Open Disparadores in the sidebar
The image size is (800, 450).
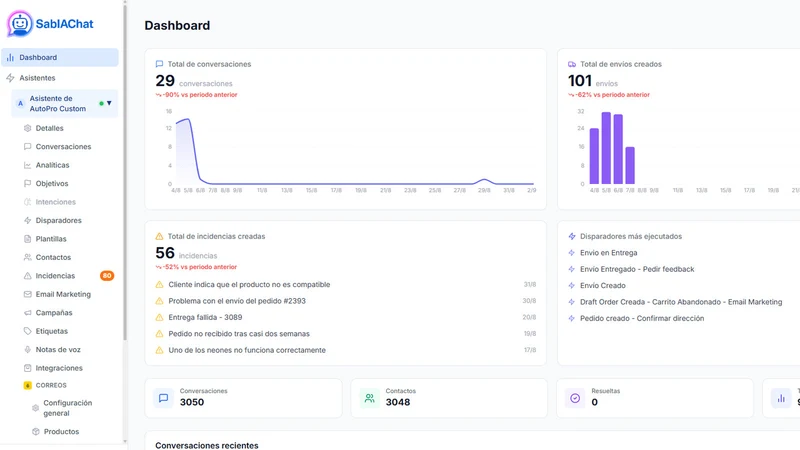[58, 220]
